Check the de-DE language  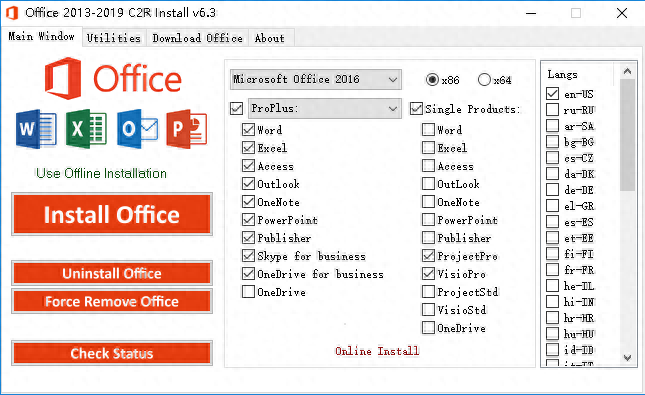(x=552, y=190)
